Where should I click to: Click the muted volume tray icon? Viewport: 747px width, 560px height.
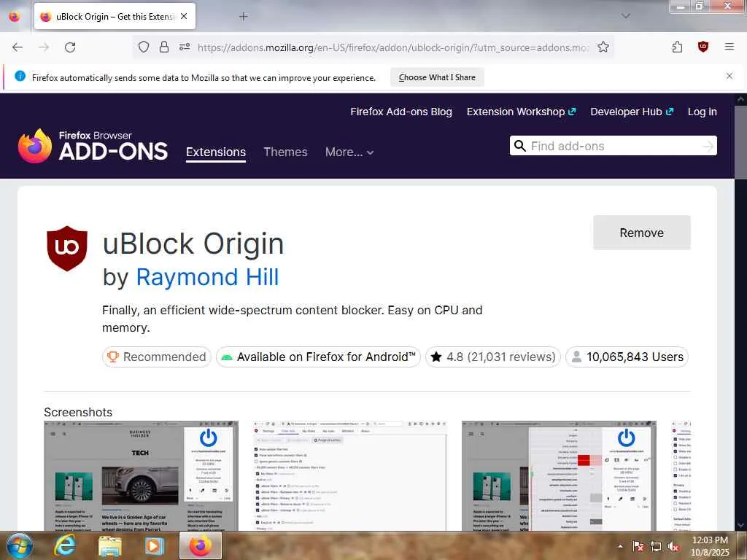point(673,547)
